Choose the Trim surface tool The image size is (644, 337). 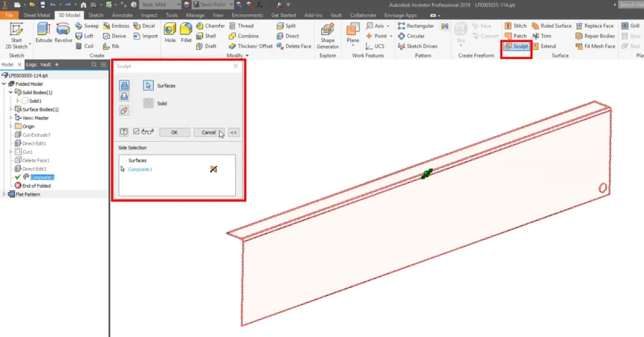(541, 36)
